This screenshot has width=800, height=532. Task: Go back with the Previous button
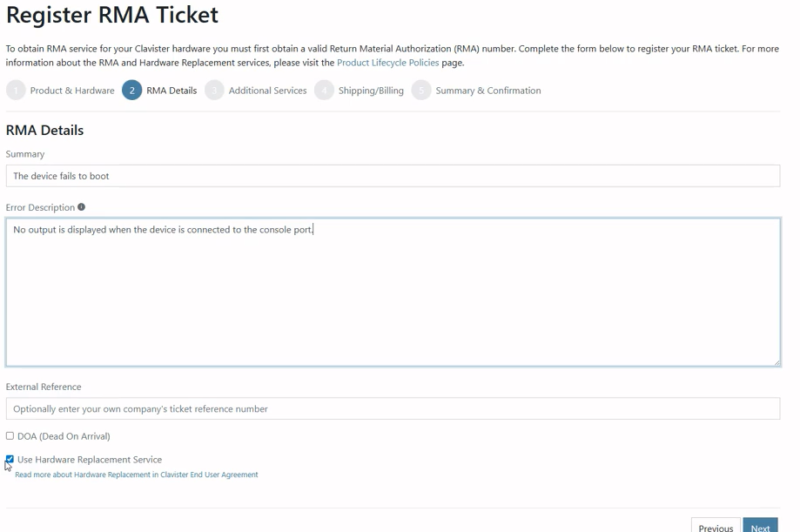[x=716, y=528]
